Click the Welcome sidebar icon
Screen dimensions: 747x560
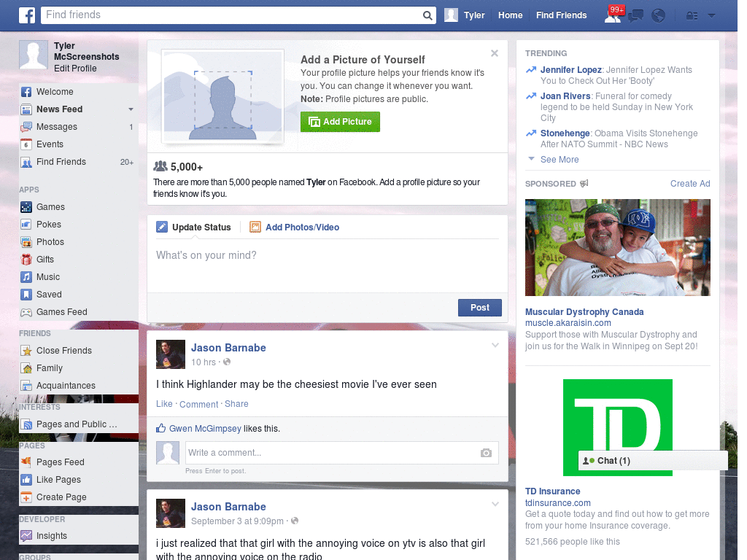[x=26, y=92]
